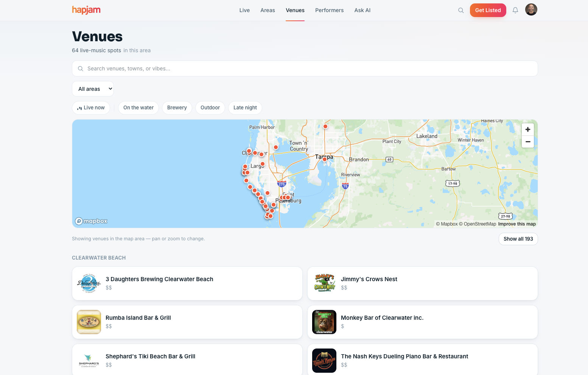The width and height of the screenshot is (588, 375).
Task: Select the map marker at Tampa
Action: pos(325,159)
